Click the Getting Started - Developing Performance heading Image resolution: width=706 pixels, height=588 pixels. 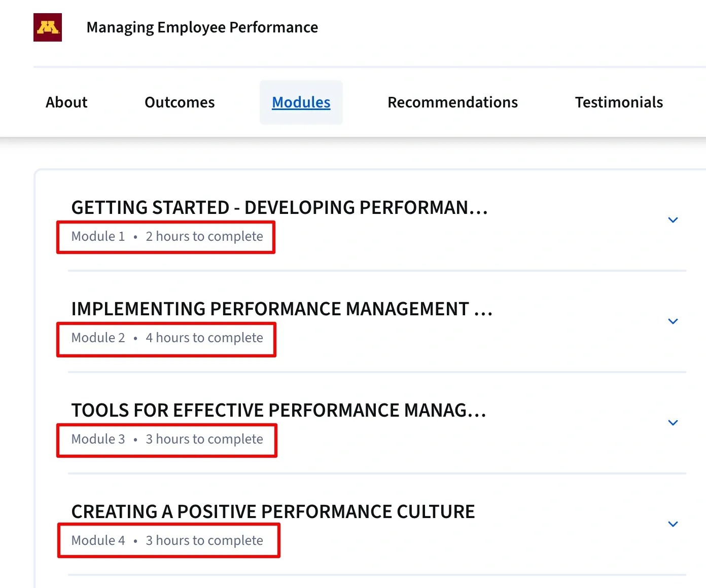tap(279, 207)
